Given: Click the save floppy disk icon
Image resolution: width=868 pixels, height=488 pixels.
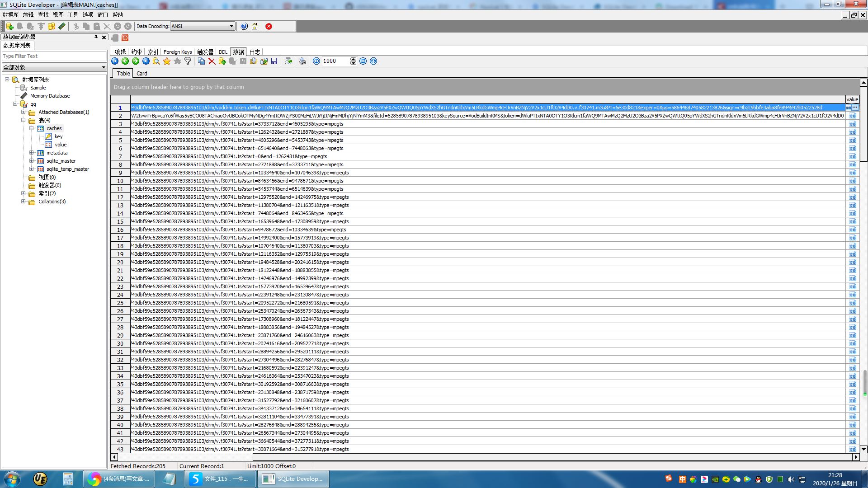Looking at the screenshot, I should [x=274, y=61].
